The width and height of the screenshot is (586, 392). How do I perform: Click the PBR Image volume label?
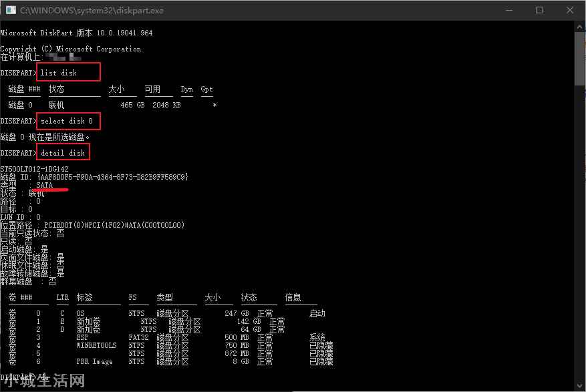click(x=95, y=361)
